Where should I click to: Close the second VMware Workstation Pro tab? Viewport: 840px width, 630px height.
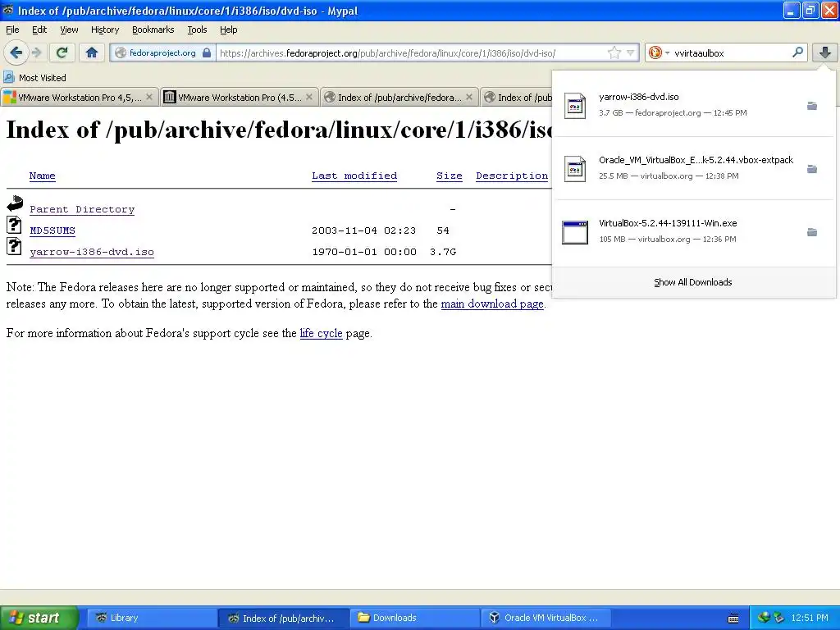(x=309, y=97)
